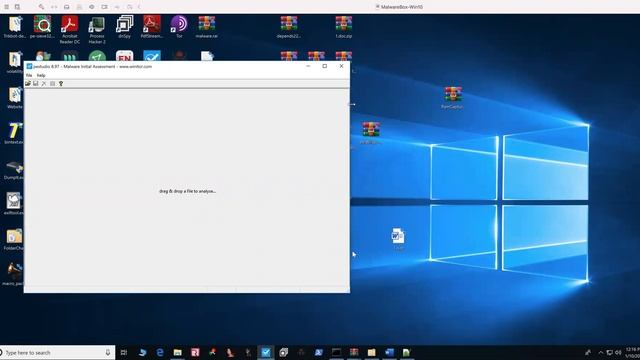Switch to pestudio via its taskbar button
The width and height of the screenshot is (640, 360).
click(266, 352)
